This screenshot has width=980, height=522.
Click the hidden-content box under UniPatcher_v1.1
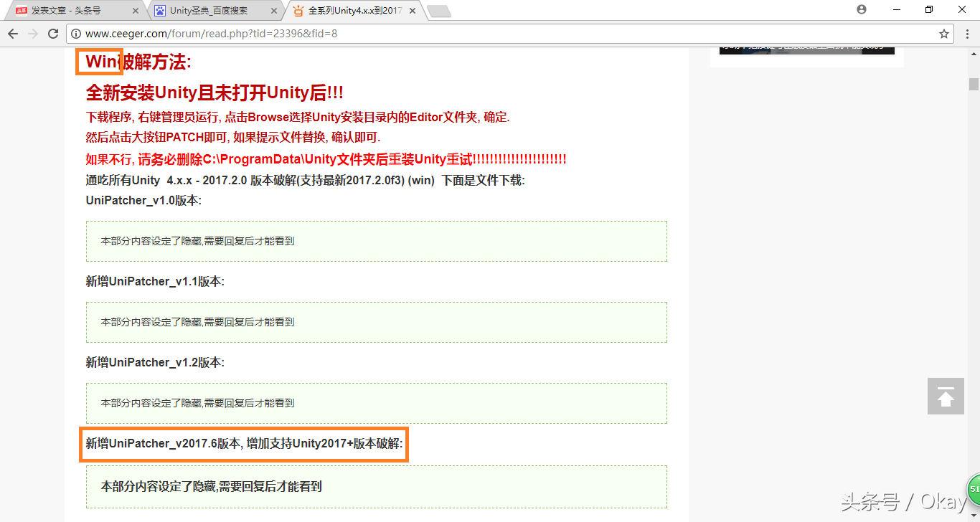click(377, 322)
